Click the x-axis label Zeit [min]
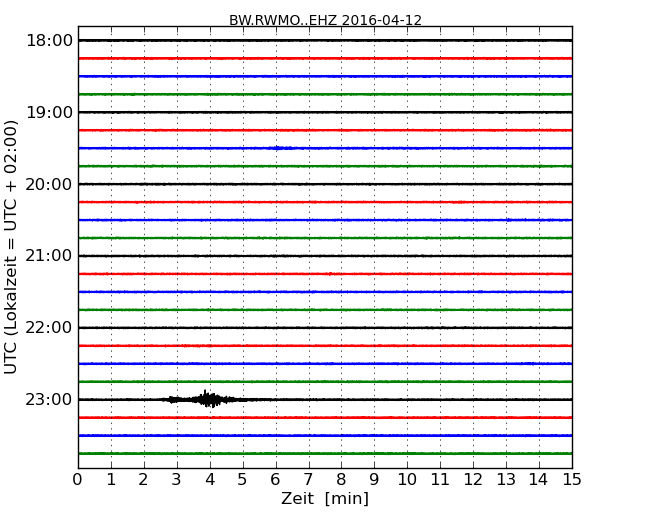 (325, 498)
